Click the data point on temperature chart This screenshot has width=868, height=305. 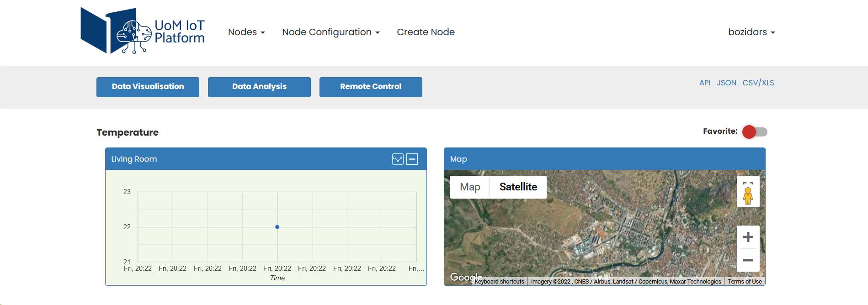click(277, 227)
